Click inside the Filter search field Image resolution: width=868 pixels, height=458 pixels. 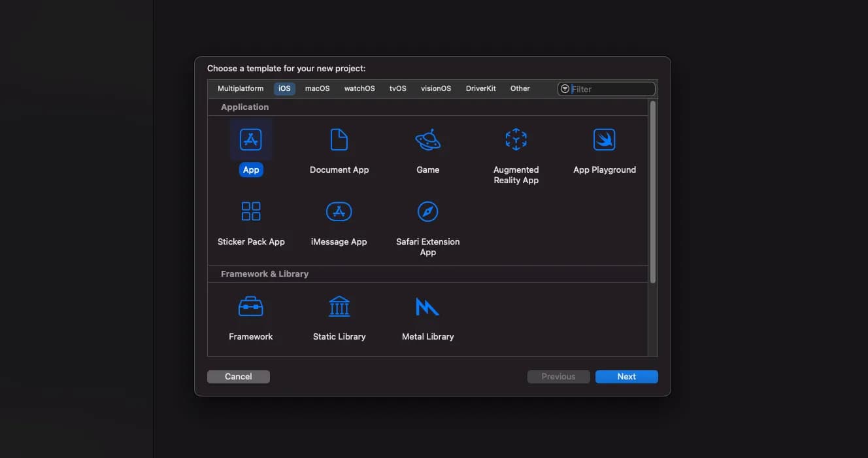coord(611,89)
